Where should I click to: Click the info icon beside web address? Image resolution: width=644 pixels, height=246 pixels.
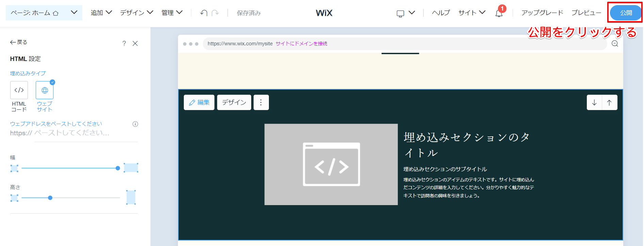tap(135, 124)
